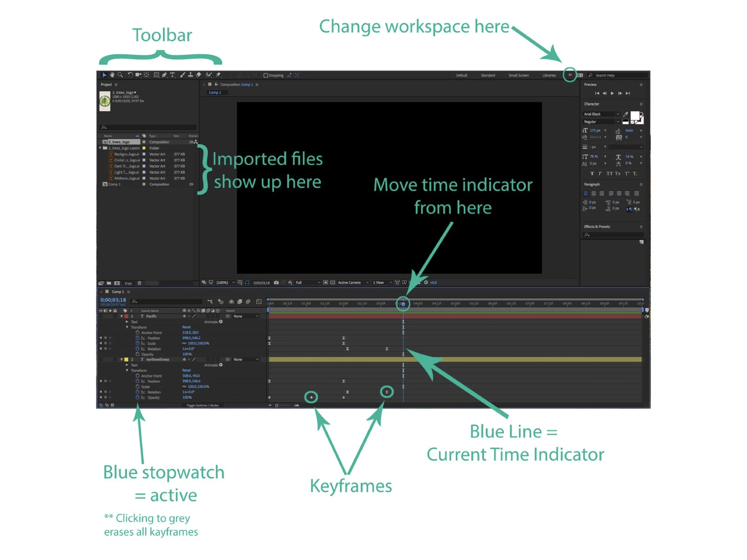Open composition mini-flowchart icon in timeline

(x=210, y=301)
